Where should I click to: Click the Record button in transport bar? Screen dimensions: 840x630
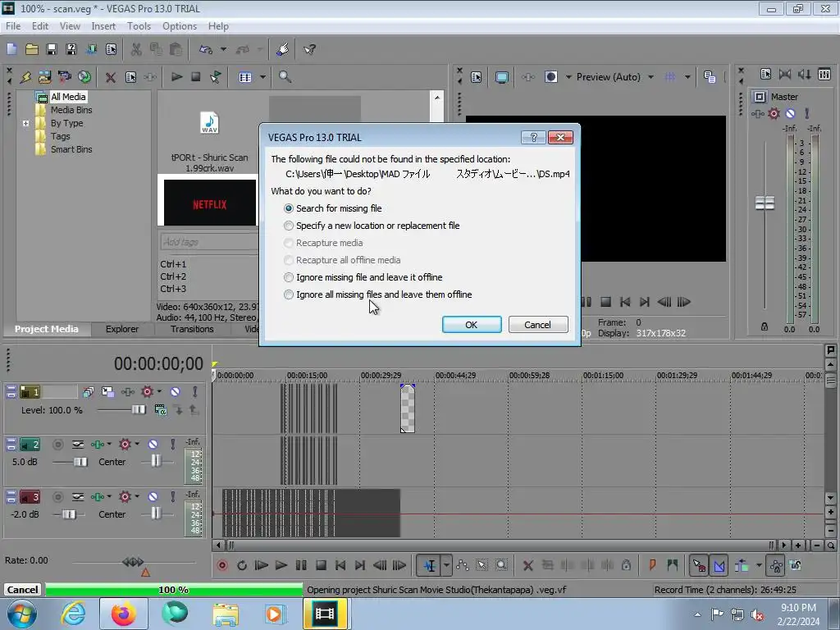point(222,565)
